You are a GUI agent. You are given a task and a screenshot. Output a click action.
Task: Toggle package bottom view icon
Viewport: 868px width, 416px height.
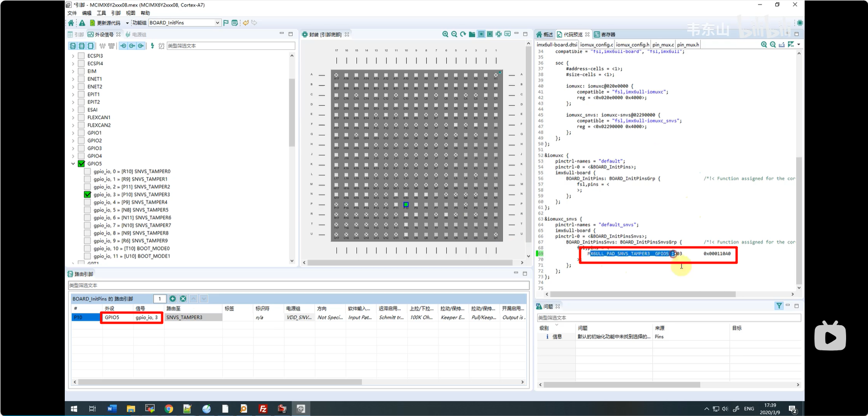tap(481, 34)
